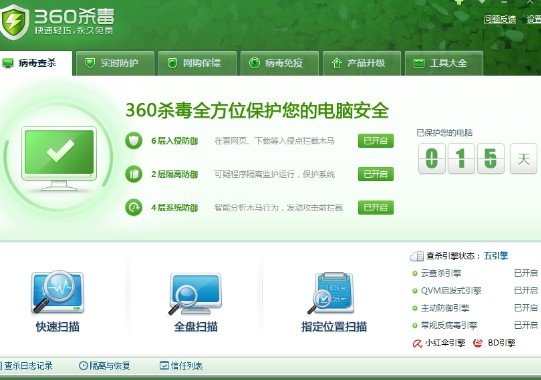Start 快速扫描 quick scan icon

[x=57, y=292]
